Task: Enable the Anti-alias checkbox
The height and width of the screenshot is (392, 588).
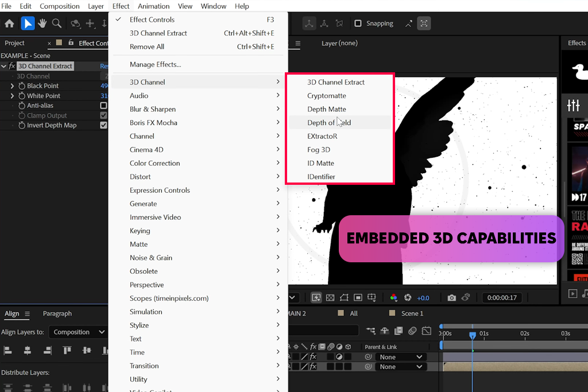Action: 103,106
